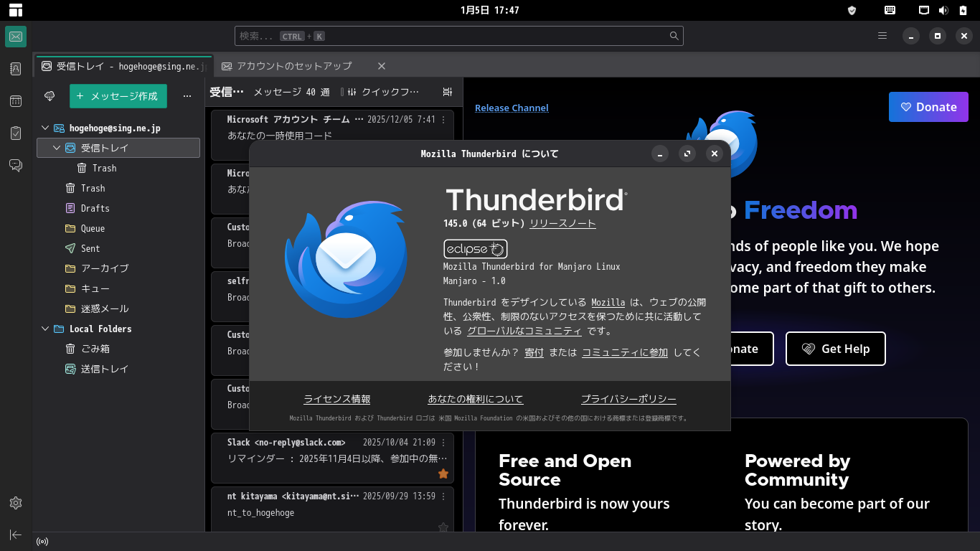Focus the 検索 global search field
Viewport: 980px width, 551px height.
pos(459,36)
